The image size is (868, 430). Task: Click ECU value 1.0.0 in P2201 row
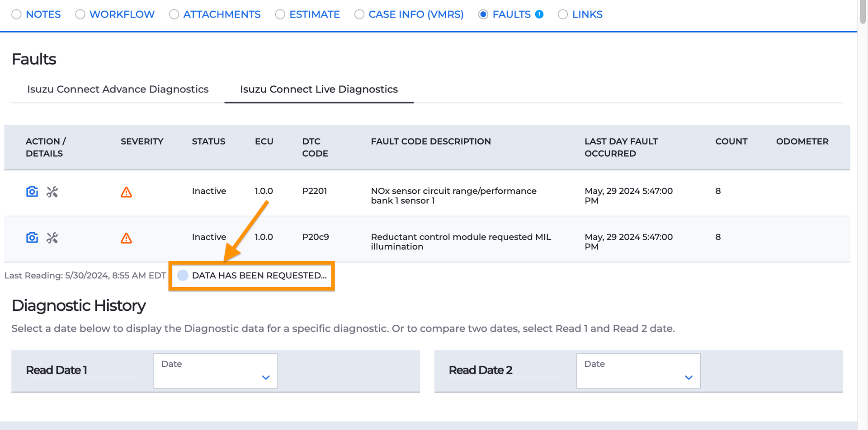point(264,191)
